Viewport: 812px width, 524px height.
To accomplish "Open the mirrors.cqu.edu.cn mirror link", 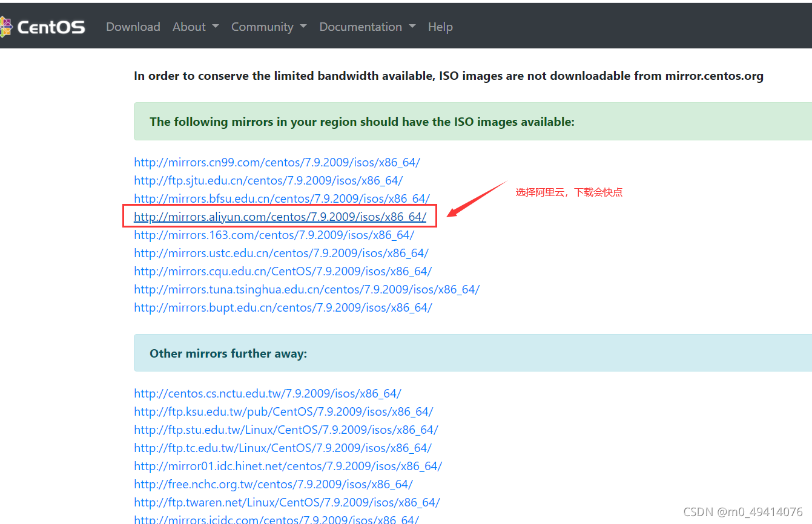I will tap(283, 271).
